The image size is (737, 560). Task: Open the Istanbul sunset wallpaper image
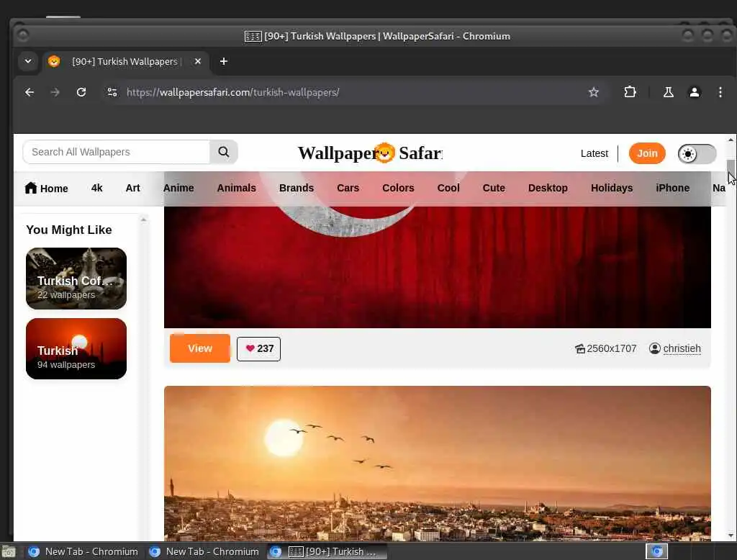[437, 463]
